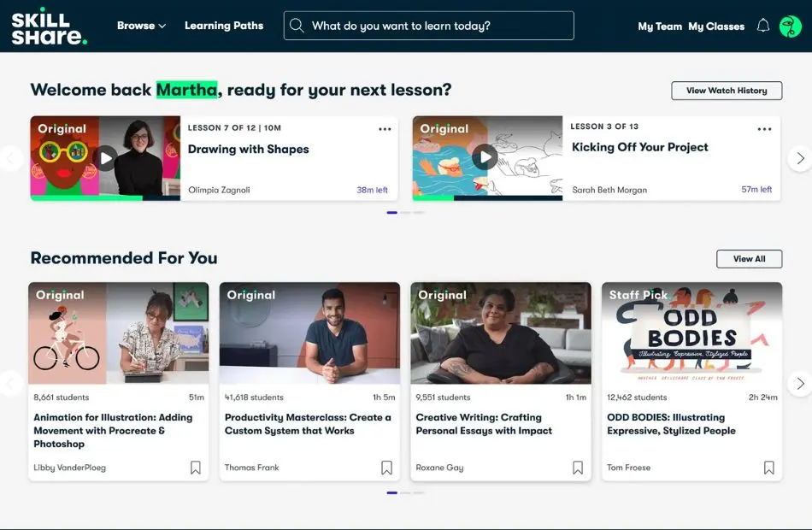This screenshot has height=530, width=812.
Task: Advance the Recommended carousel with the right arrow
Action: pyautogui.click(x=800, y=383)
